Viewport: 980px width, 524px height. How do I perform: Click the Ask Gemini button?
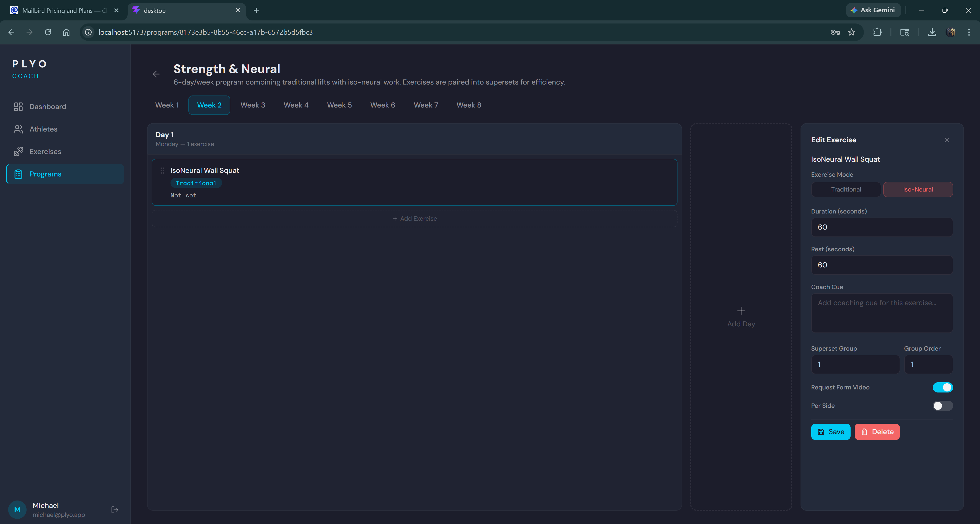tap(873, 10)
